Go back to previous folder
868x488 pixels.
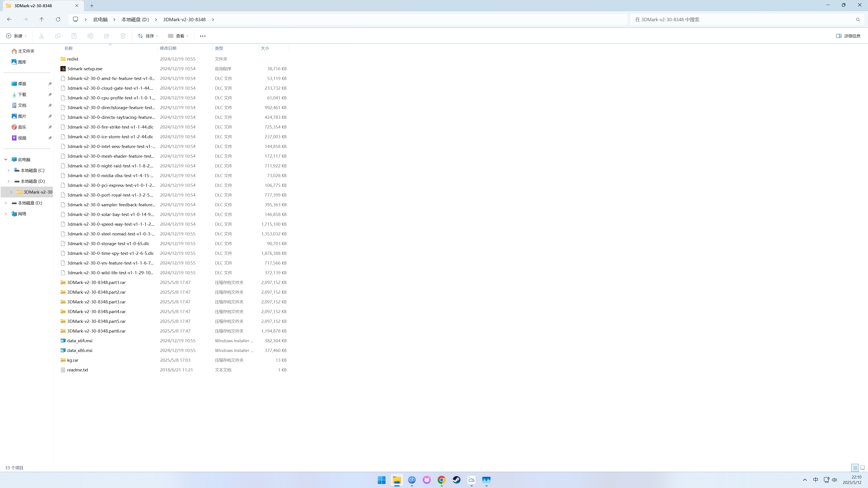(x=9, y=19)
